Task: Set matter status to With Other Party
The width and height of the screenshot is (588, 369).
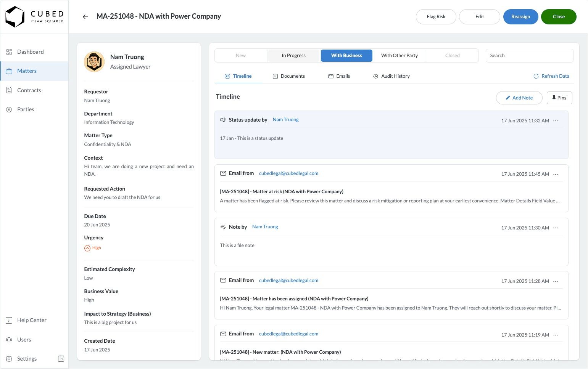Action: pos(400,56)
